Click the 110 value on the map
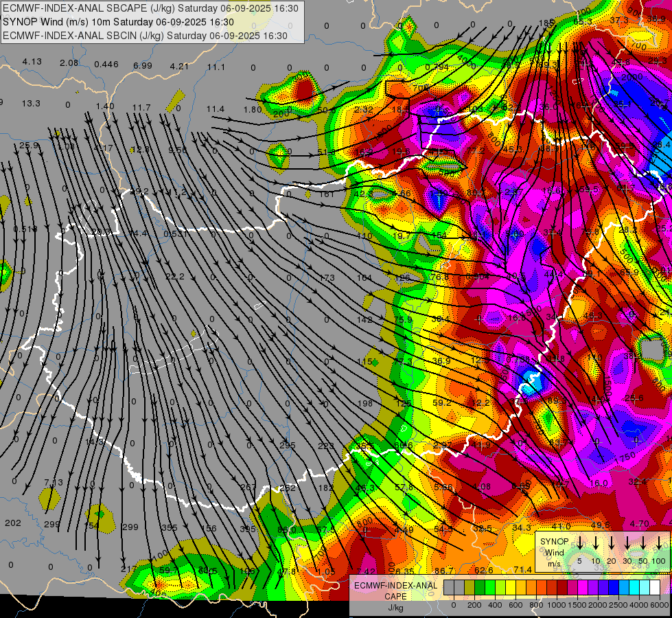 [364, 236]
